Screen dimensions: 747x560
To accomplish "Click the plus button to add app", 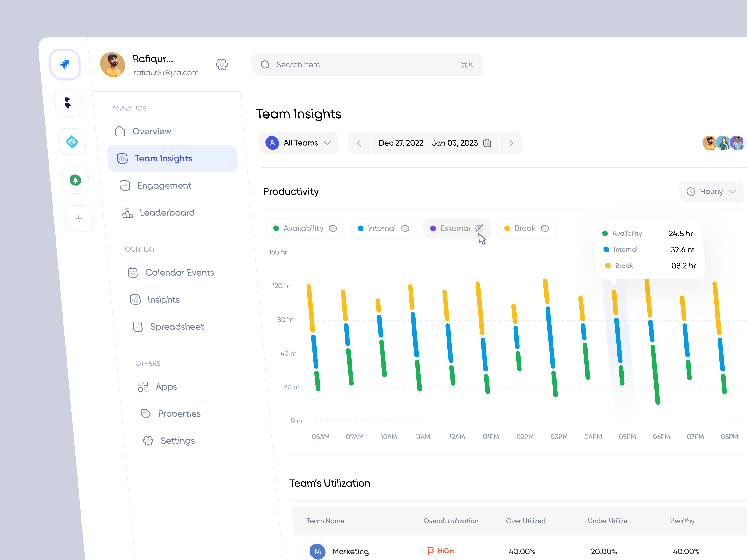I will pyautogui.click(x=79, y=219).
